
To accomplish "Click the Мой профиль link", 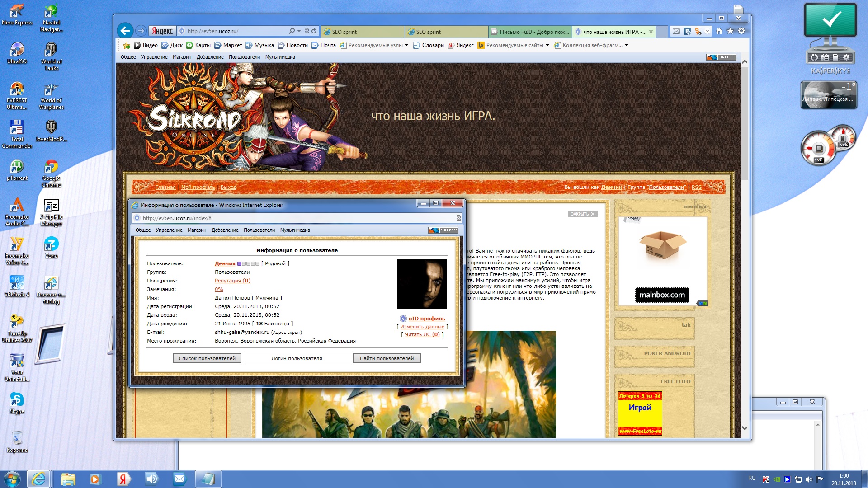I will click(x=198, y=187).
